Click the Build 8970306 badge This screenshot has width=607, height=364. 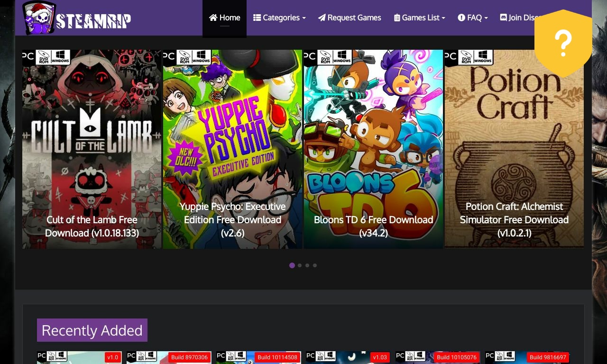[189, 357]
